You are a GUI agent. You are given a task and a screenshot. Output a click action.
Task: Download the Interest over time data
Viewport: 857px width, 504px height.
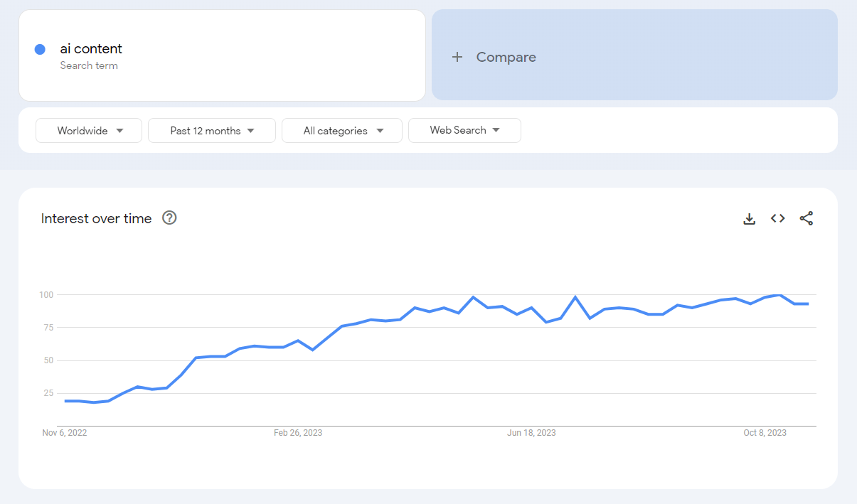click(749, 219)
